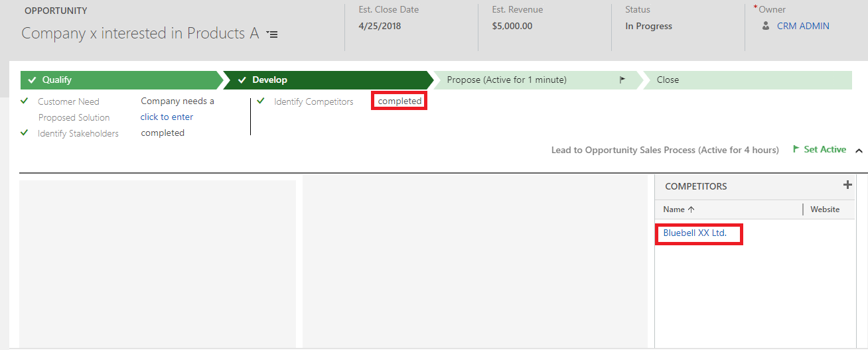This screenshot has height=350, width=868.
Task: Collapse the business process flow chevron
Action: 859,150
